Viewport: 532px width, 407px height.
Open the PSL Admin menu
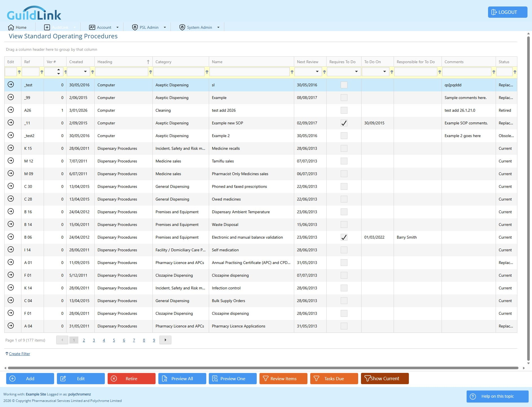[x=149, y=27]
